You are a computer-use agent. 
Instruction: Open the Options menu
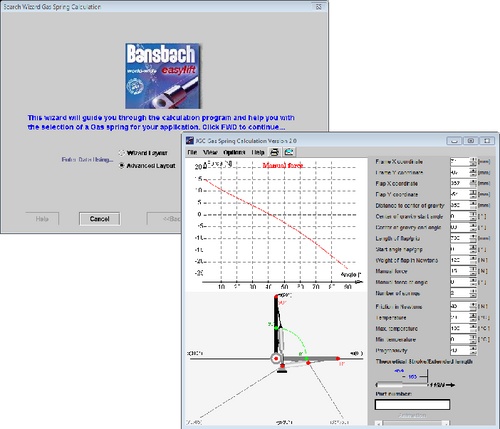point(234,152)
